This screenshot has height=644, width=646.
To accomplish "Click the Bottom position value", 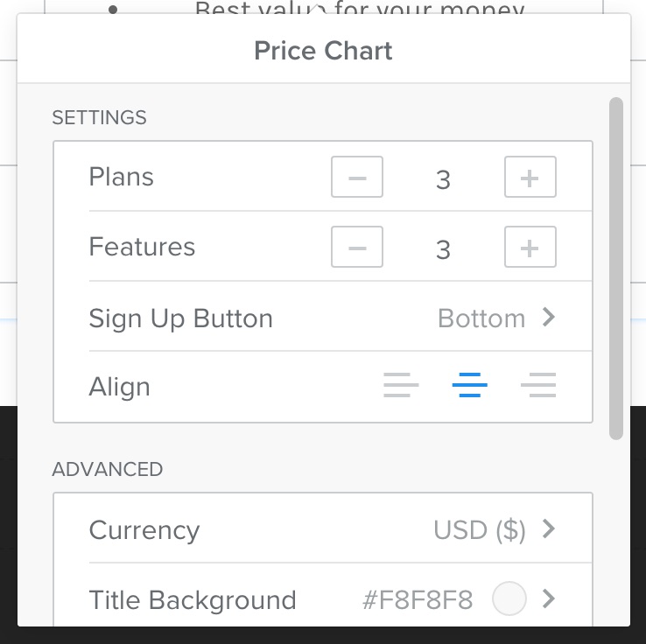I will point(481,318).
